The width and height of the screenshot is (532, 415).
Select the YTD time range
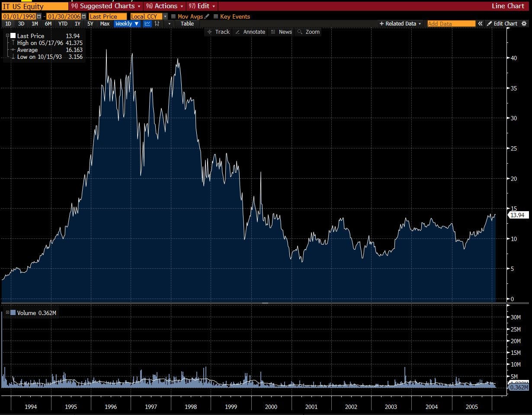(63, 24)
